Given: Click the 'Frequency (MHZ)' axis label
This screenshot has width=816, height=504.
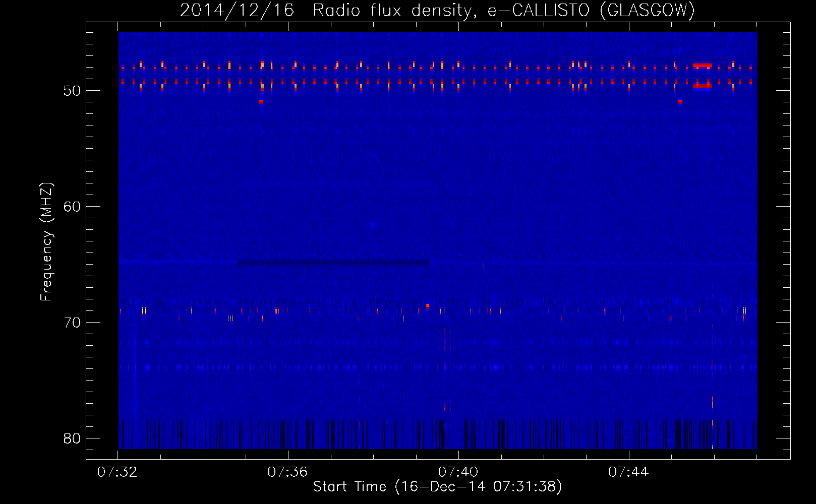Looking at the screenshot, I should point(46,242).
